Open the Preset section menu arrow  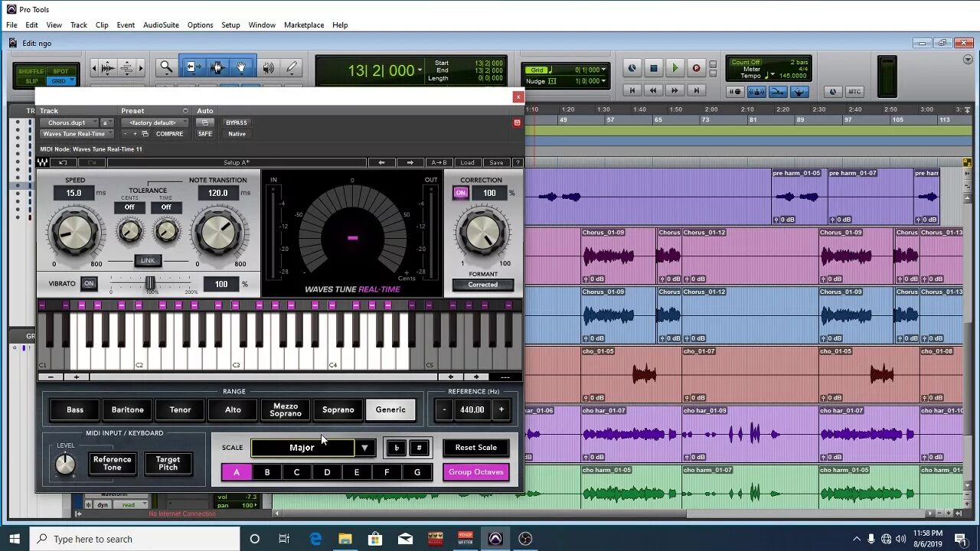(x=185, y=111)
